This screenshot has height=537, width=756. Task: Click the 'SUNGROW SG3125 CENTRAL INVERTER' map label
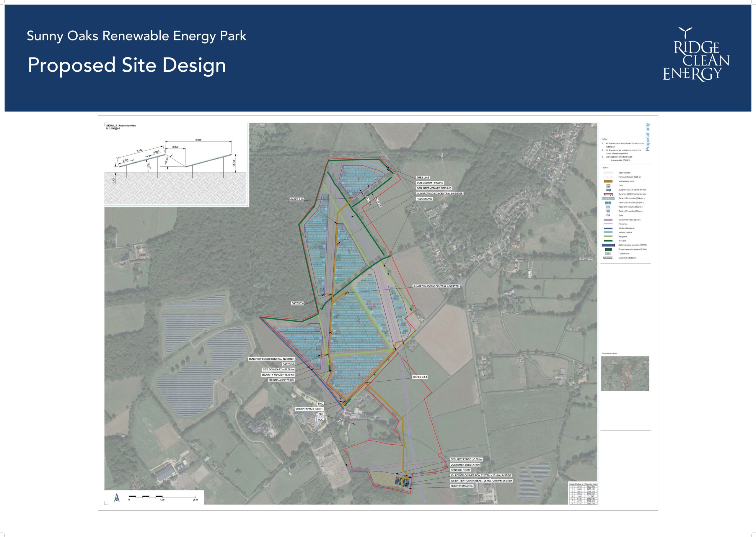point(440,194)
